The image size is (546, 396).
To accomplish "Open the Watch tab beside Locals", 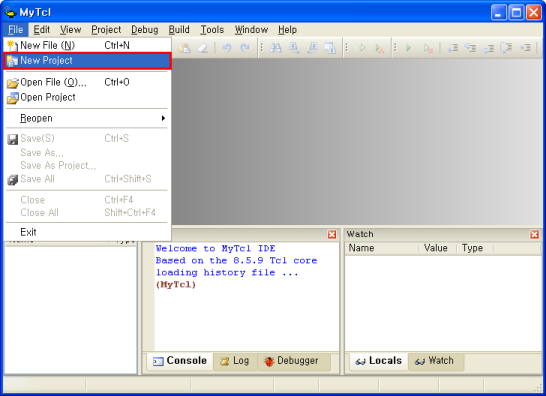I will [x=435, y=361].
